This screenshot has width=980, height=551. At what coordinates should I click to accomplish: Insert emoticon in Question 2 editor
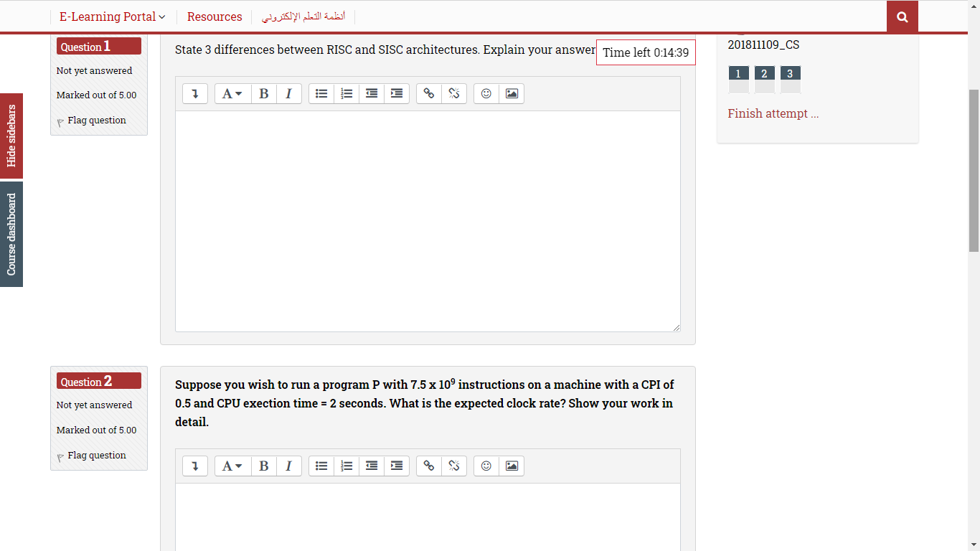pyautogui.click(x=486, y=466)
